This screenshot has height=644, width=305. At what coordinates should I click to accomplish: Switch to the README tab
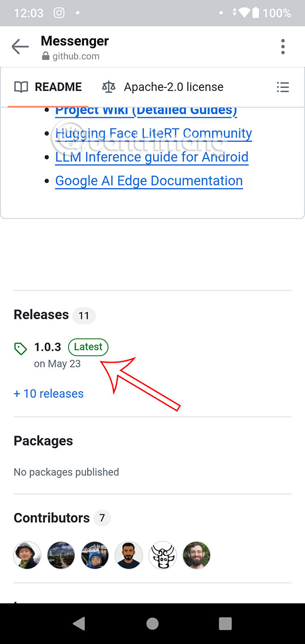48,87
